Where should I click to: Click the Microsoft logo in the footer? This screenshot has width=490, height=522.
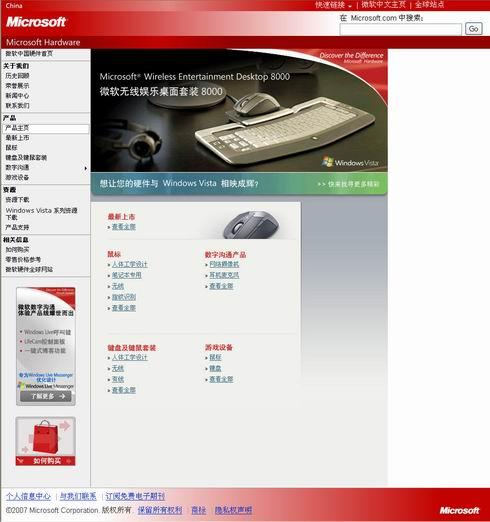[460, 510]
